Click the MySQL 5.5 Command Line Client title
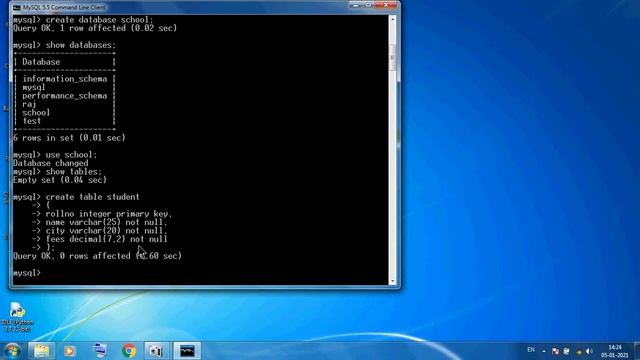This screenshot has height=360, width=640. click(x=64, y=7)
